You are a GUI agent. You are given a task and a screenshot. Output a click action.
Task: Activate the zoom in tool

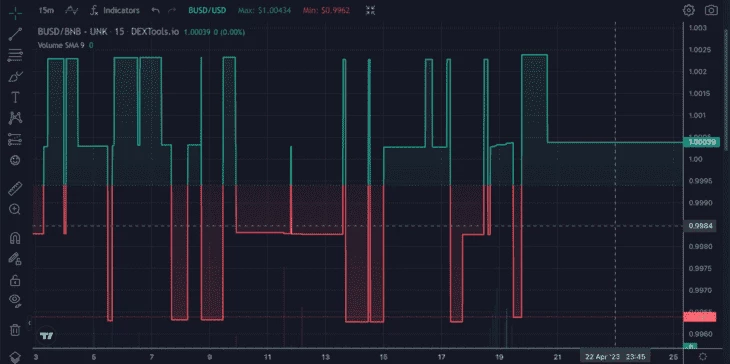(x=15, y=209)
